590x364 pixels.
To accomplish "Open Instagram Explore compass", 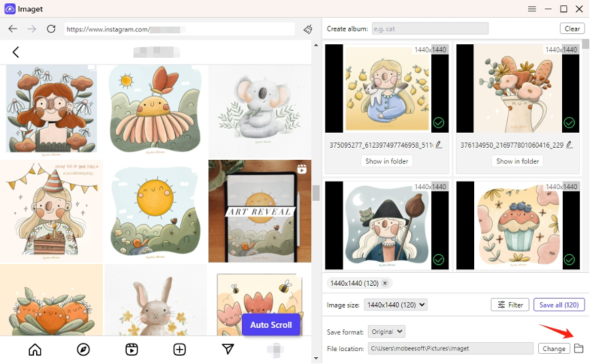I will 83,350.
